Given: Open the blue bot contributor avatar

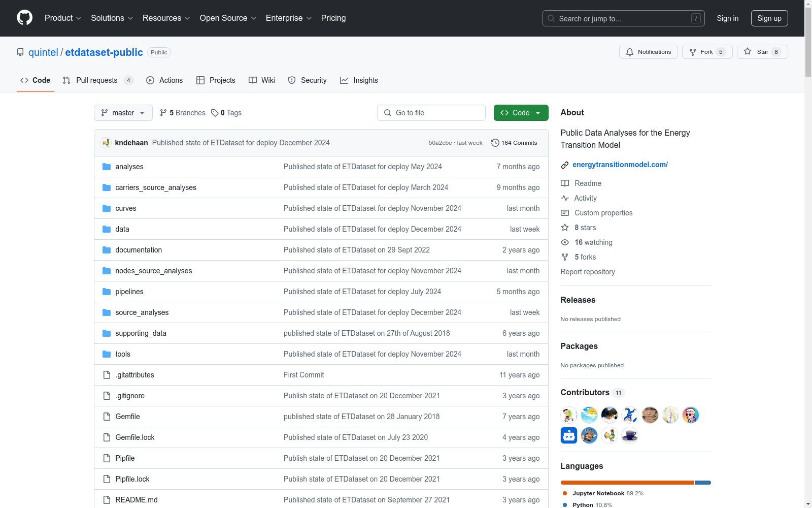Looking at the screenshot, I should tap(569, 435).
